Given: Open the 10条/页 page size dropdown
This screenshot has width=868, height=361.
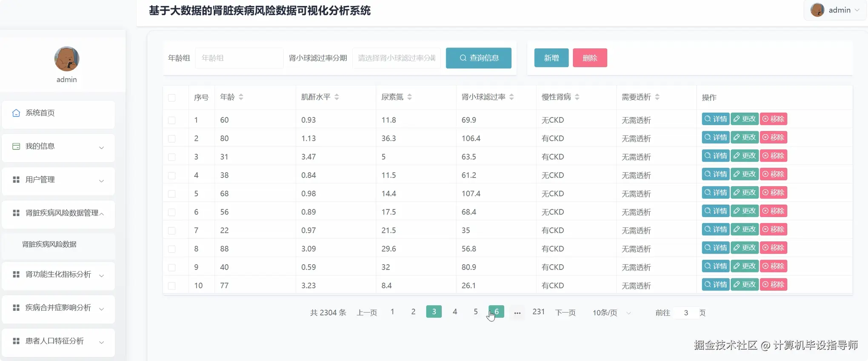Looking at the screenshot, I should [x=611, y=313].
